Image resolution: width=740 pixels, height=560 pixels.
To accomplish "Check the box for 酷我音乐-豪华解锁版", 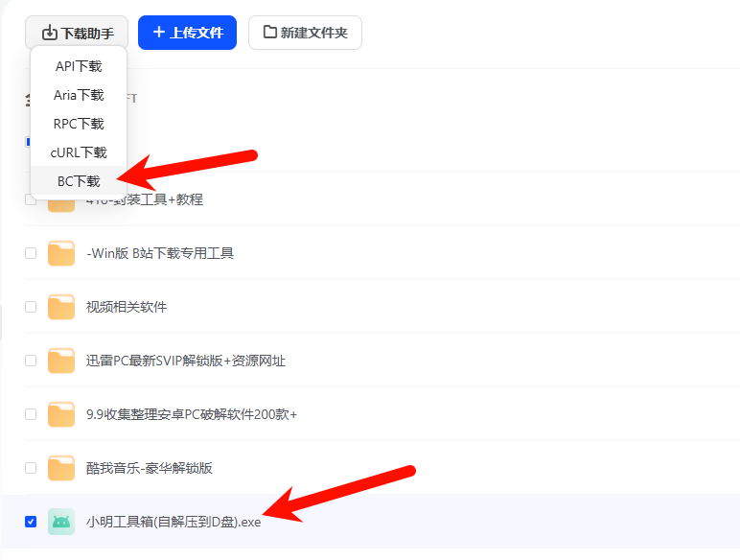I will [31, 468].
